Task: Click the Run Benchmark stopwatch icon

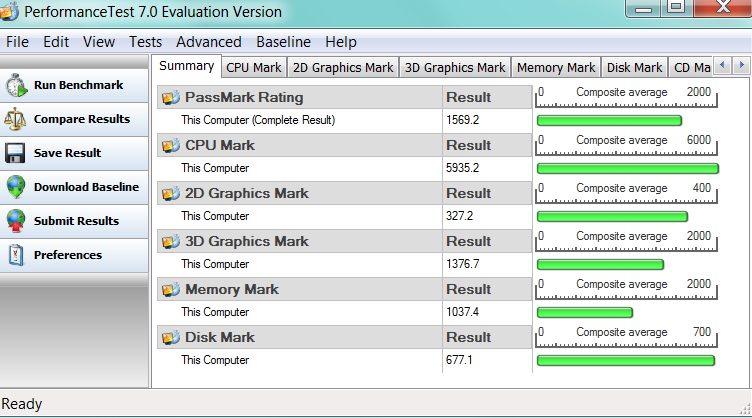Action: point(16,85)
